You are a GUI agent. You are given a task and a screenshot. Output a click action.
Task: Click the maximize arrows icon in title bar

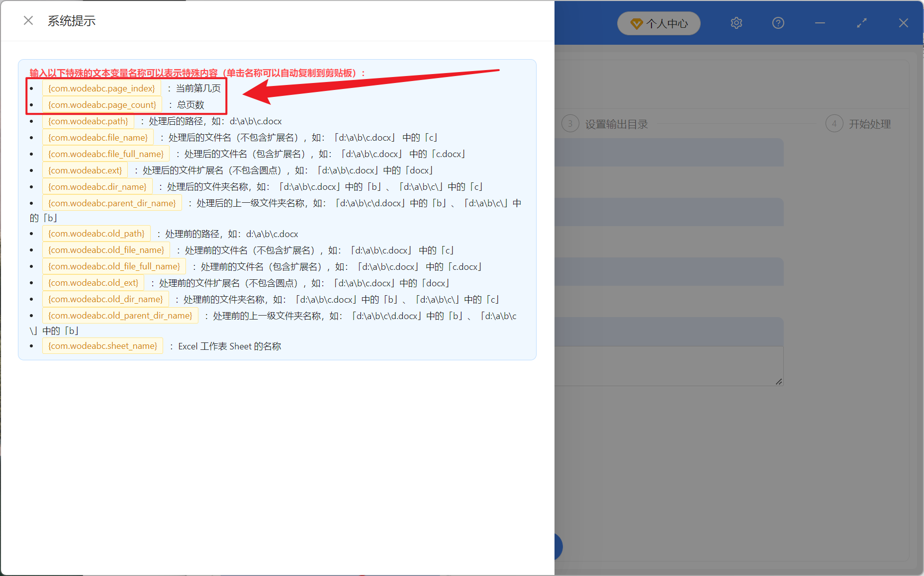(x=861, y=23)
